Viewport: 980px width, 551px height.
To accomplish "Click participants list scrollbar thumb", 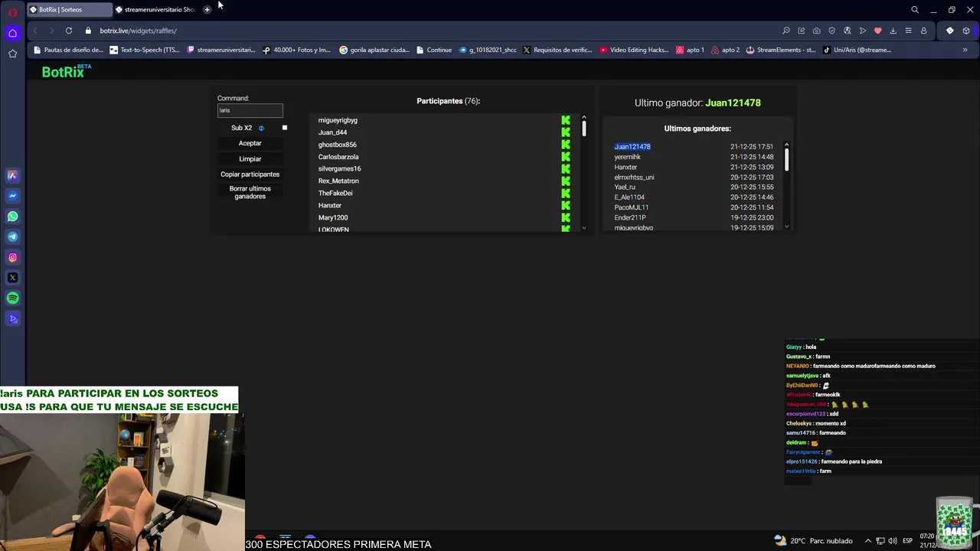I will coord(584,128).
